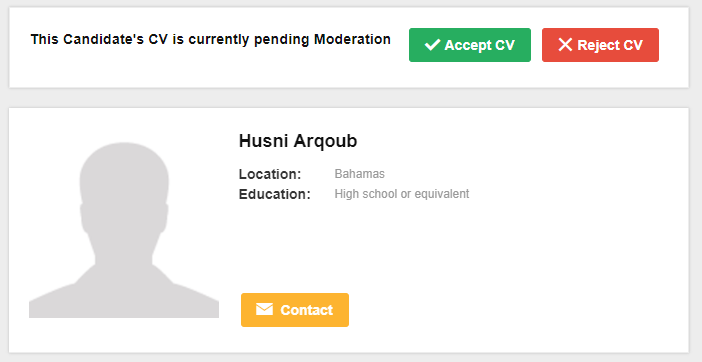This screenshot has height=362, width=702.
Task: Click the green Accept CV button
Action: (x=470, y=45)
